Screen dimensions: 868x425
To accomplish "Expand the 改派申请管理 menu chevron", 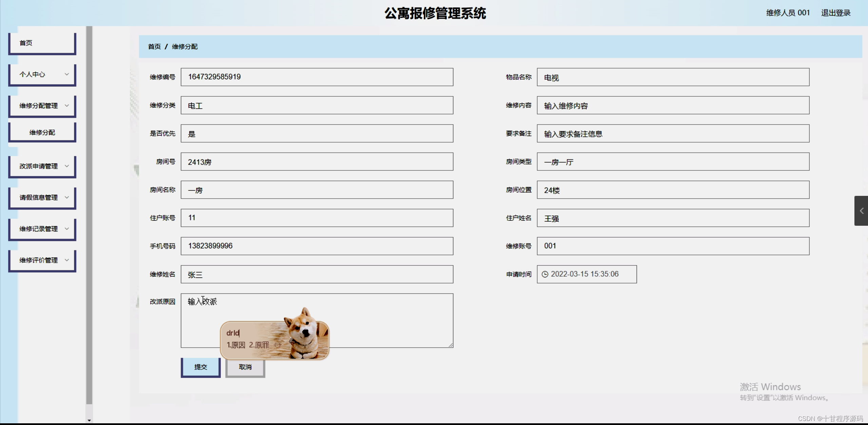I will (x=67, y=166).
